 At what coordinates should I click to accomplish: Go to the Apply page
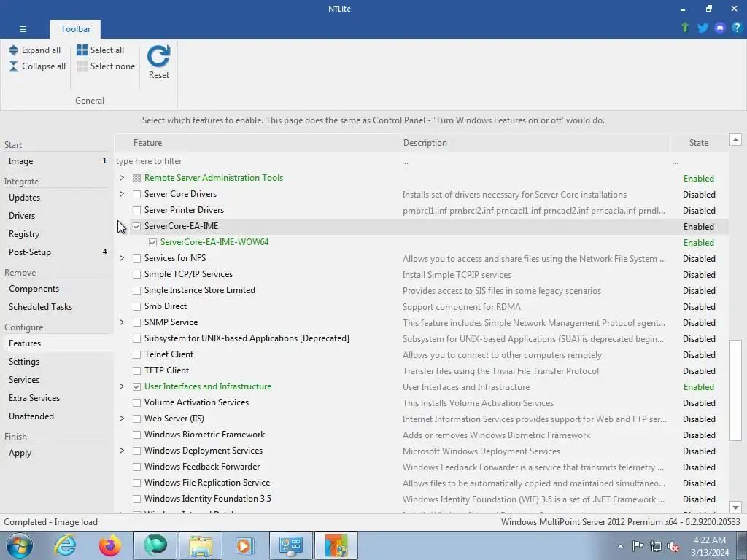tap(57, 453)
